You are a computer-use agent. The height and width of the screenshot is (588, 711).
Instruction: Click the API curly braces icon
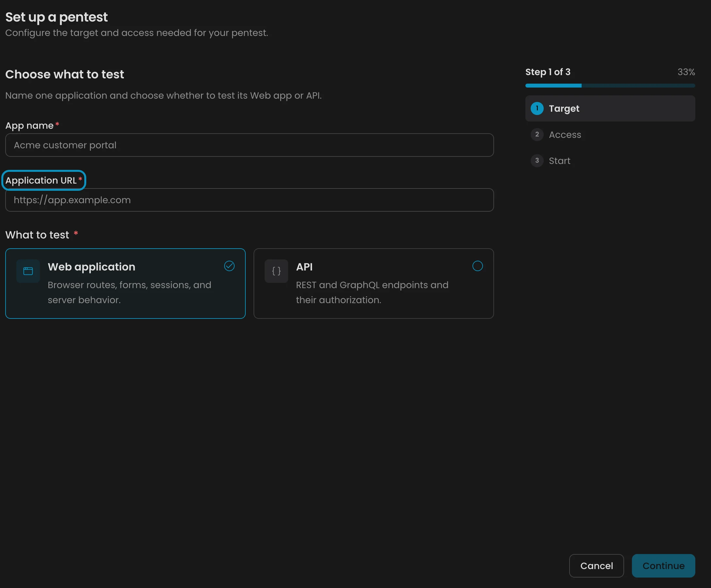coord(276,271)
